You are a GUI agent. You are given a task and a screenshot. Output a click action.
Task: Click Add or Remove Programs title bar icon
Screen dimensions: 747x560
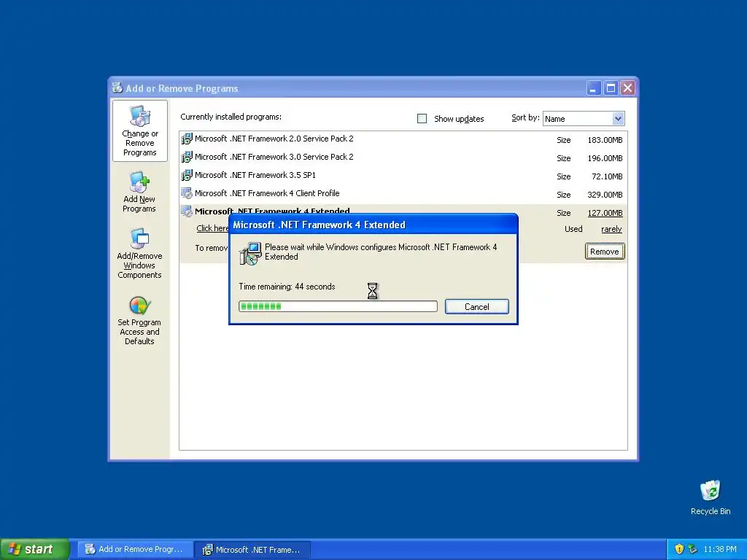tap(117, 87)
